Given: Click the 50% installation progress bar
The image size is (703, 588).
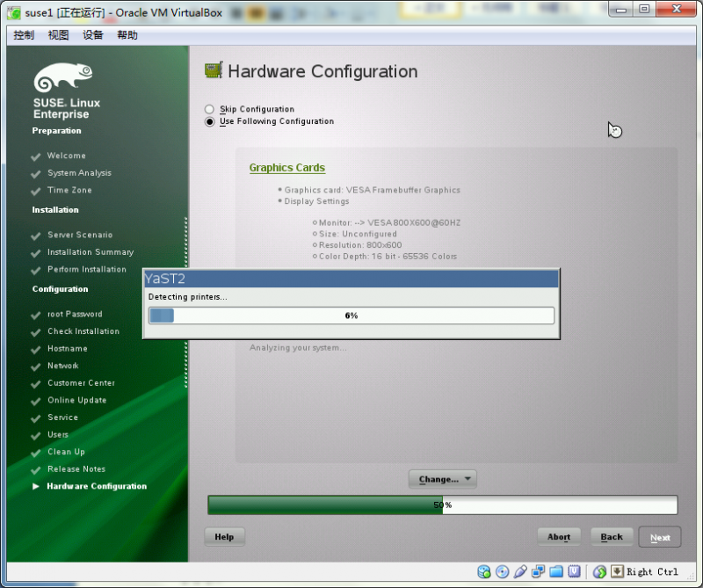Looking at the screenshot, I should point(441,505).
